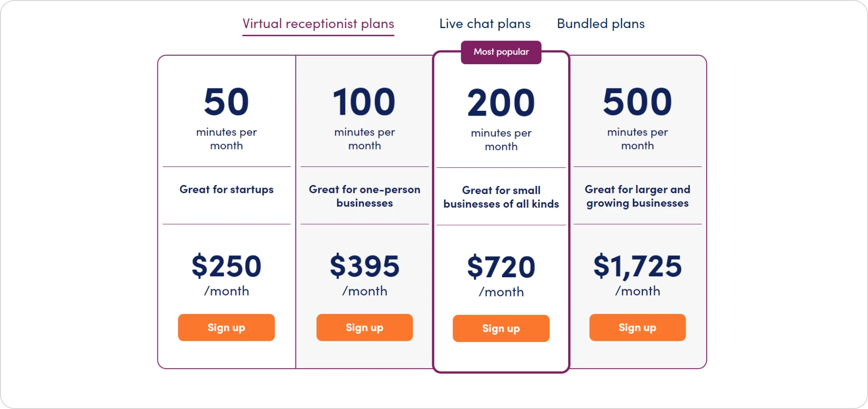
Task: Click the Great for one-person businesses text
Action: coord(364,196)
